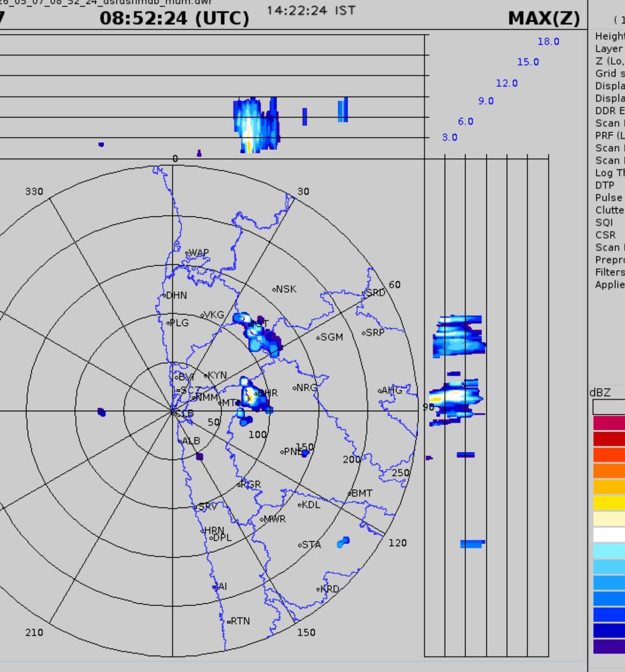This screenshot has height=672, width=625.
Task: Click the 3.0 height scale label
Action: point(450,137)
